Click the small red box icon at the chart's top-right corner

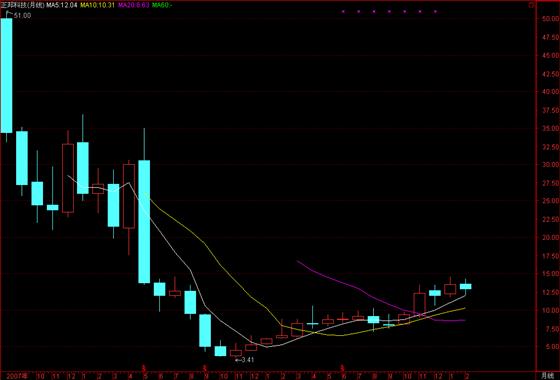[x=531, y=5]
